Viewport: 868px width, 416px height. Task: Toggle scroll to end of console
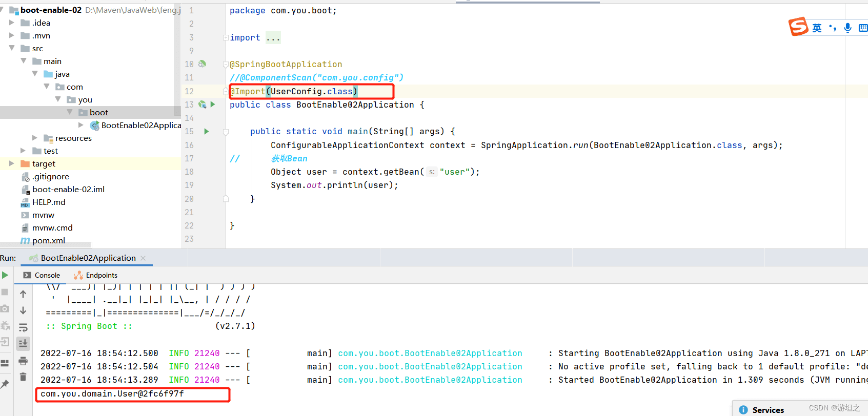(x=23, y=343)
